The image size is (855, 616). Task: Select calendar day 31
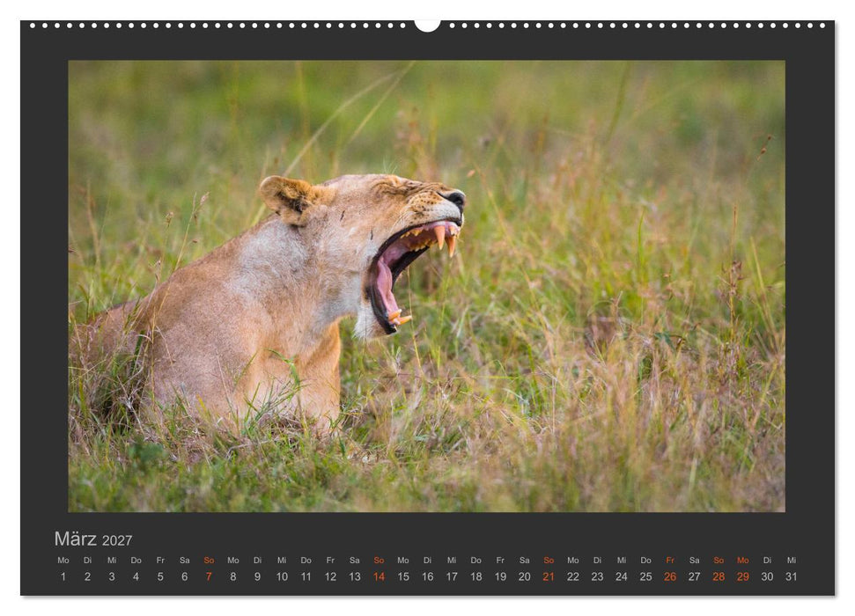tap(792, 576)
